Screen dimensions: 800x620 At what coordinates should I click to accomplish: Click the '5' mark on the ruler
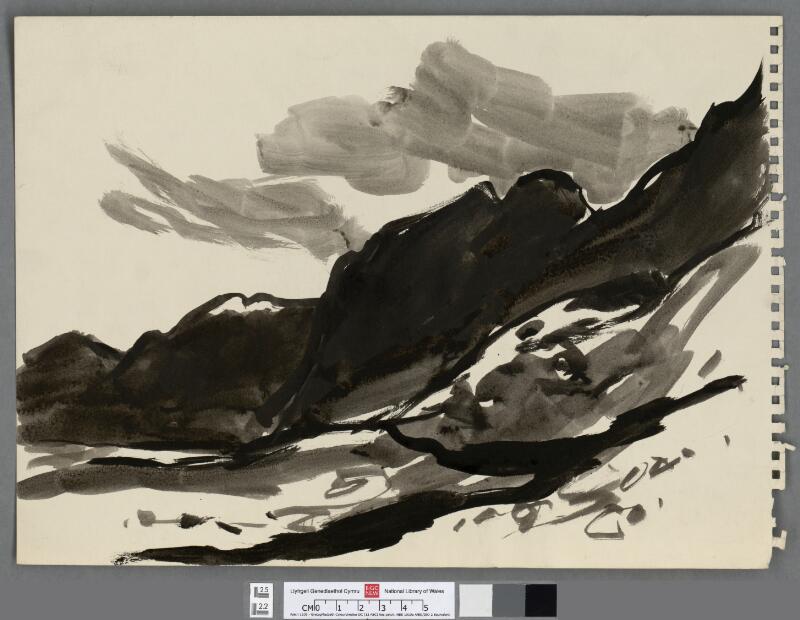pyautogui.click(x=426, y=608)
